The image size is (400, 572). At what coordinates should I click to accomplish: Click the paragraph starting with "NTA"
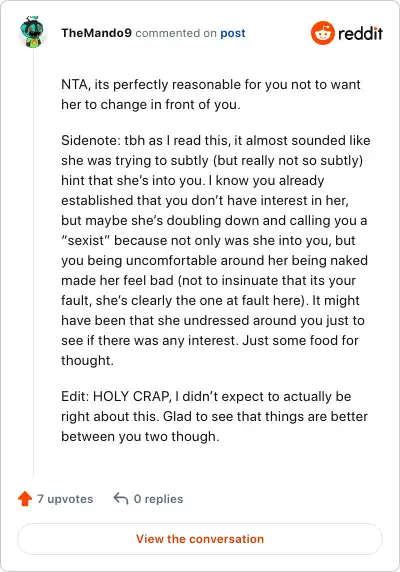point(211,94)
